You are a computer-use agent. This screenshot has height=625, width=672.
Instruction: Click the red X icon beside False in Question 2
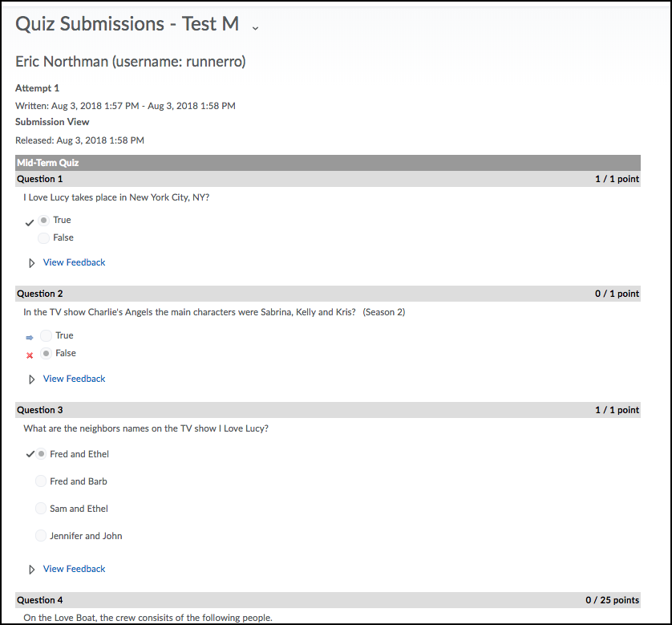point(30,355)
